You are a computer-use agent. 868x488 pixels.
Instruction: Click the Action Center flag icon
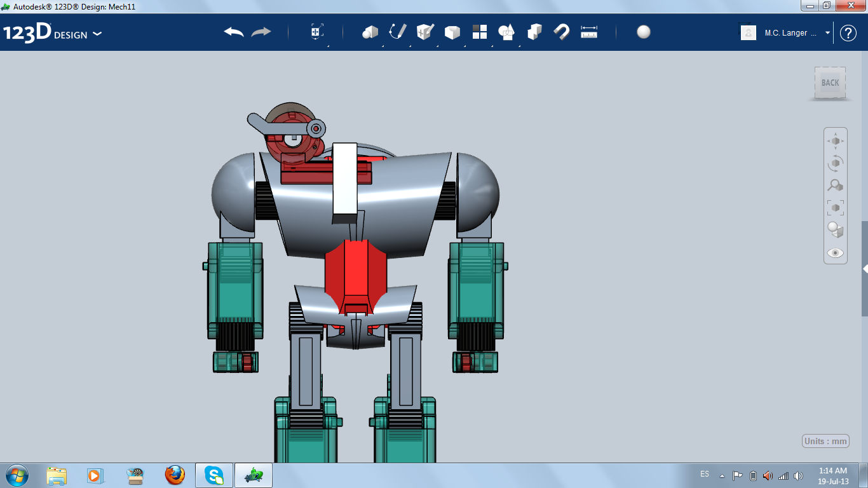738,475
